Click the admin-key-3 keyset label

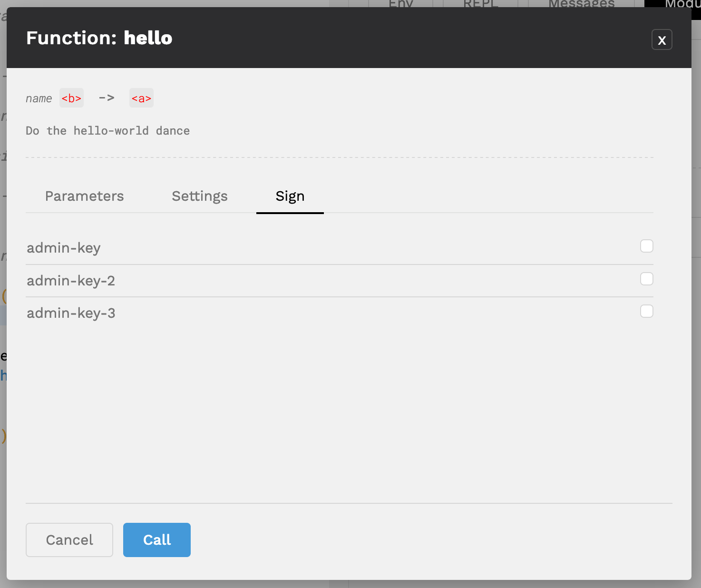click(x=71, y=313)
